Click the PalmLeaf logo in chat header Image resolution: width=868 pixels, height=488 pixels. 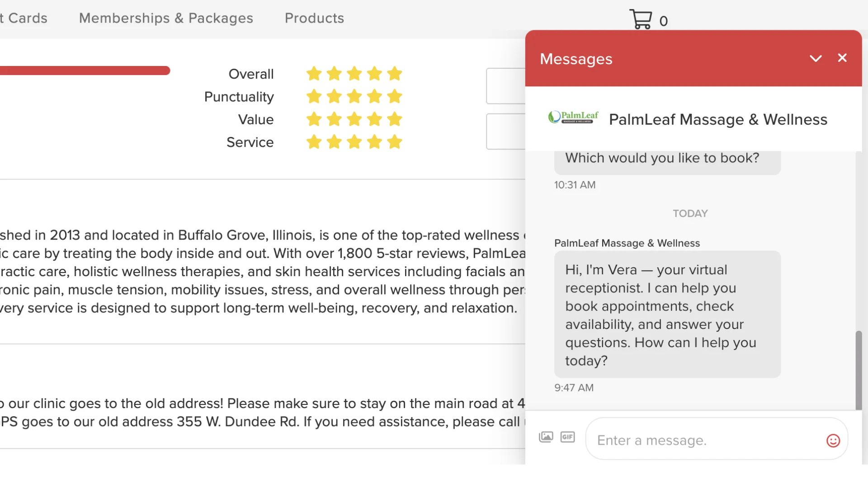pos(573,117)
